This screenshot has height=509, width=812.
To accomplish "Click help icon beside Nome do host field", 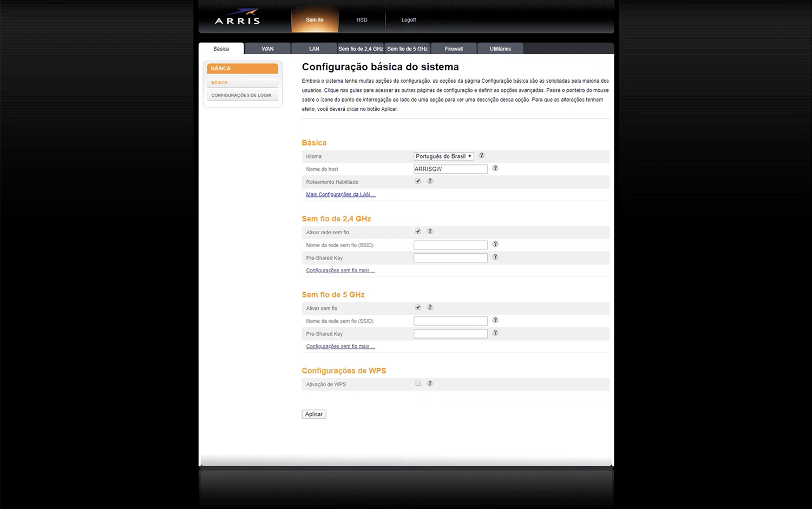I will pyautogui.click(x=495, y=168).
